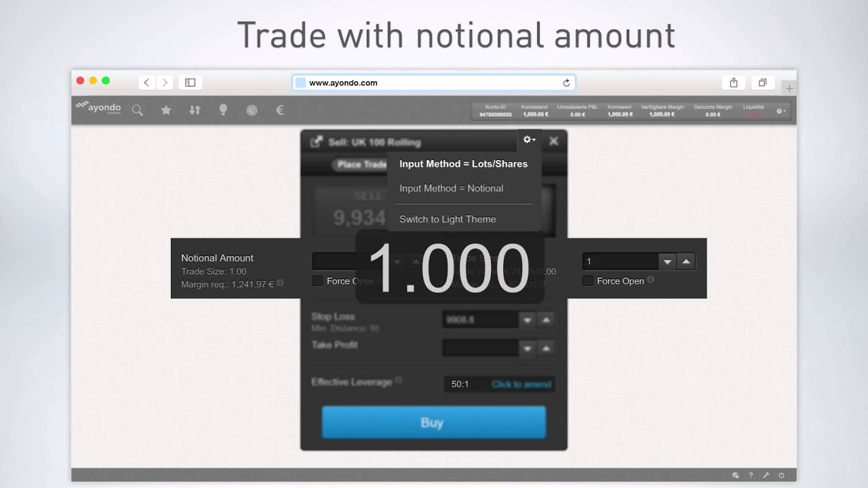Click info icon next to Margin req.
868x488 pixels.
point(280,284)
